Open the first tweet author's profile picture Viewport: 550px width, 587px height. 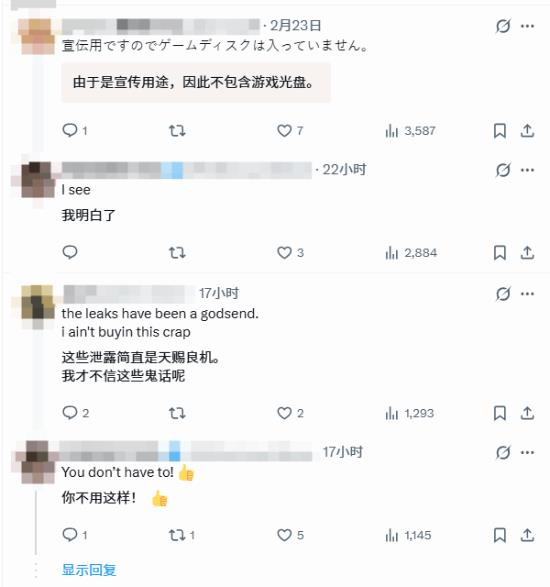(37, 36)
